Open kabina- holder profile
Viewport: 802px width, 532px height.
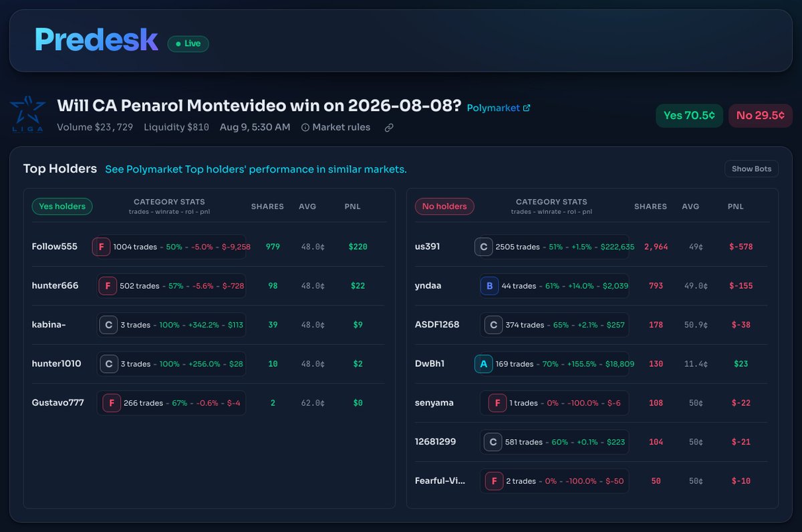pyautogui.click(x=49, y=325)
